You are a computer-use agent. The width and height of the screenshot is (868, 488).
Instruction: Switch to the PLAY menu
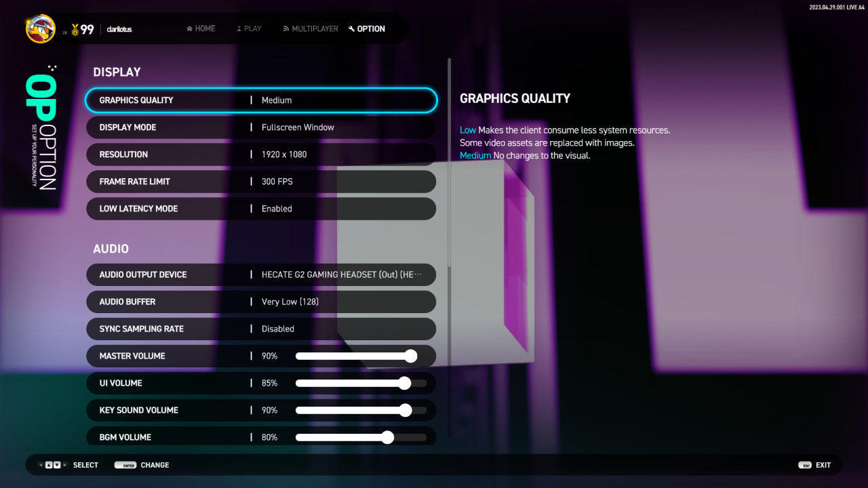click(x=252, y=29)
